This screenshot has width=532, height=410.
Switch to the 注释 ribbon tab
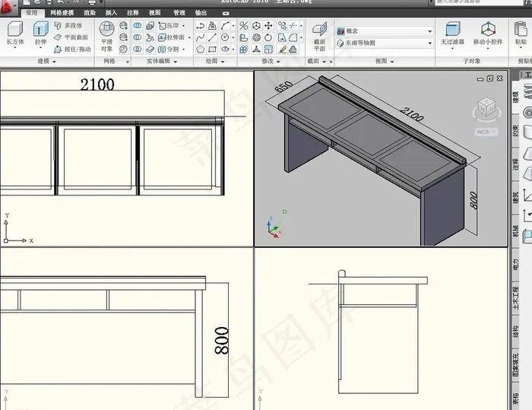click(x=133, y=13)
